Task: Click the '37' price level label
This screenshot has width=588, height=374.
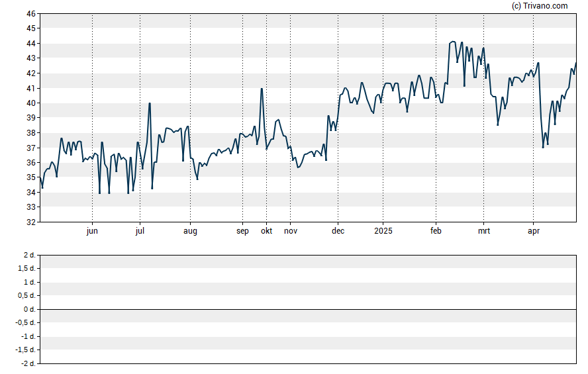Action: pos(31,148)
